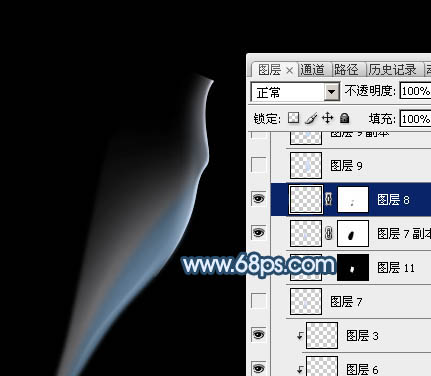Select the layer named 图层 7 副本

pos(404,234)
